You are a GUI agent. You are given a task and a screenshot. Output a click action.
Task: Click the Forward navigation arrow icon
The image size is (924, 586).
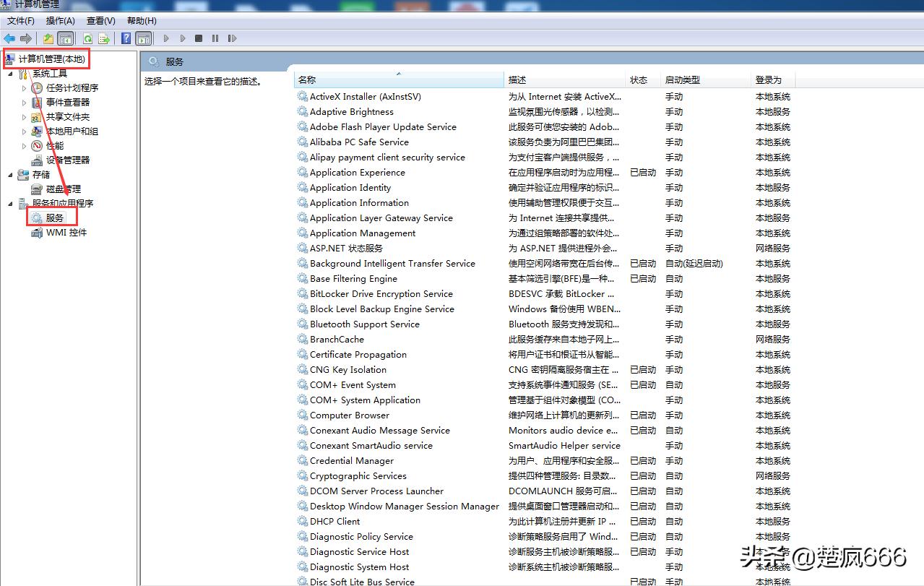(x=27, y=38)
